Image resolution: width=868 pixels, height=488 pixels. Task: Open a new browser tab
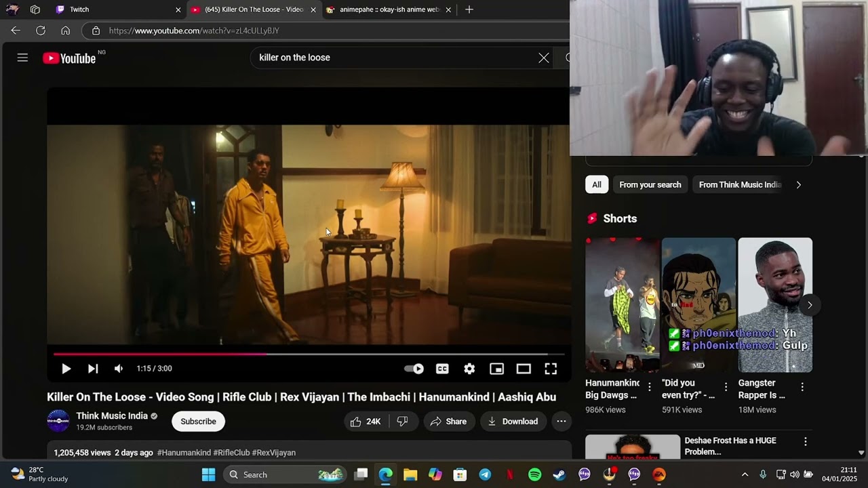point(469,9)
